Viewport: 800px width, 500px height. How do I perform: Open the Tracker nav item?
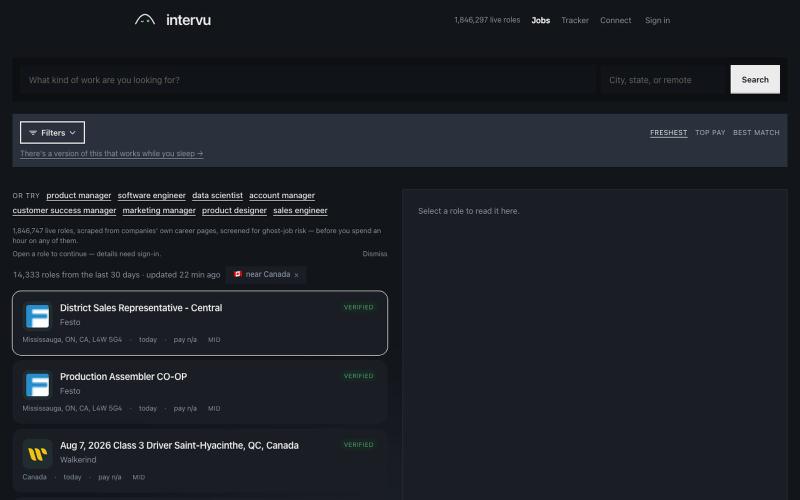tap(575, 20)
